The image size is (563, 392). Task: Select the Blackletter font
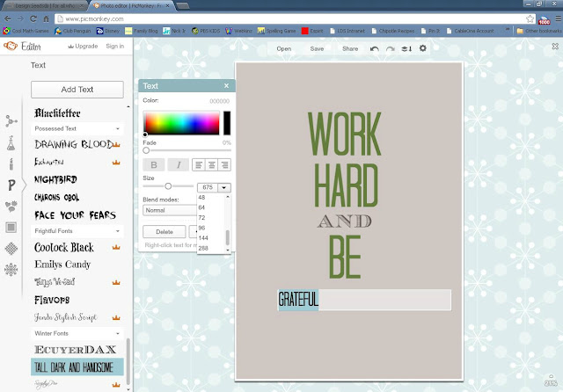(57, 113)
